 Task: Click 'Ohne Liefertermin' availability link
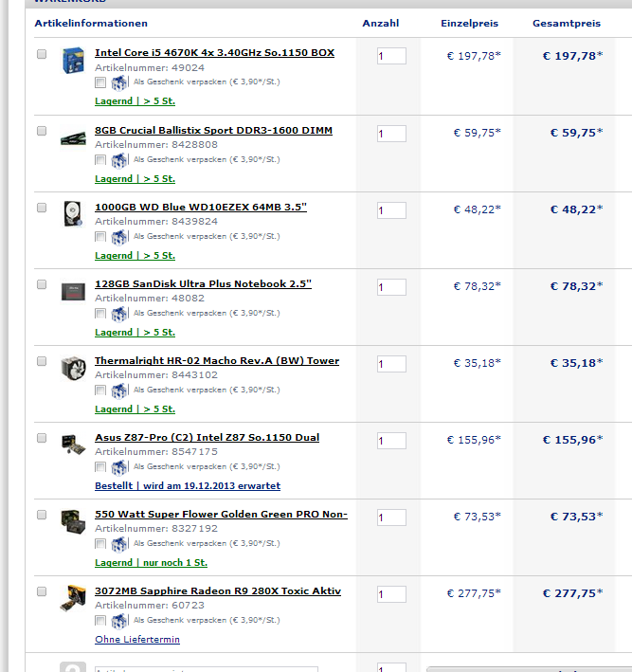click(137, 639)
